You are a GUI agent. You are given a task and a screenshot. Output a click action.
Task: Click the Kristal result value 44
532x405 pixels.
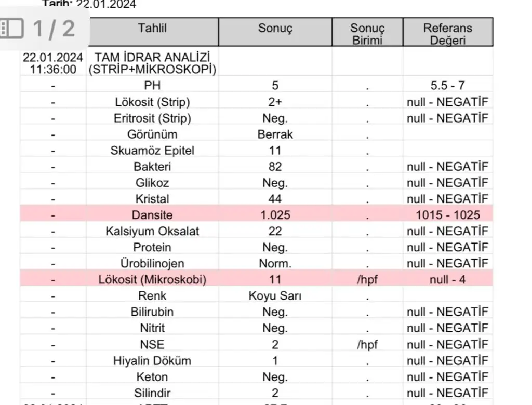point(275,199)
